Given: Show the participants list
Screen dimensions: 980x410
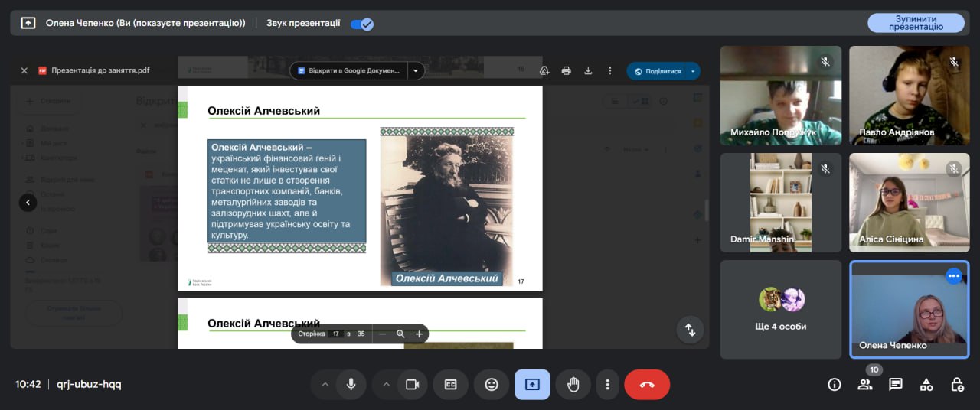Looking at the screenshot, I should [x=865, y=385].
